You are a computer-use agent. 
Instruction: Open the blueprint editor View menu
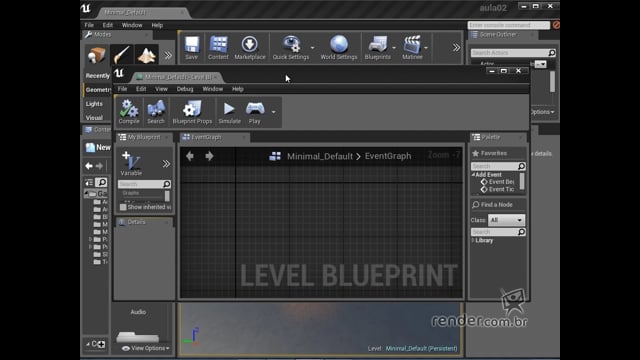click(161, 89)
